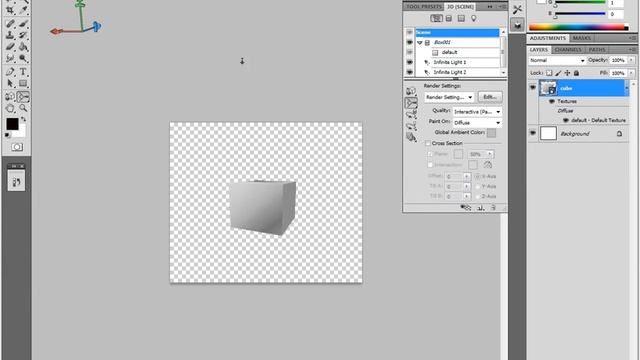Image resolution: width=640 pixels, height=360 pixels.
Task: Lock transparent pixels in Layers panel
Action: tap(549, 73)
